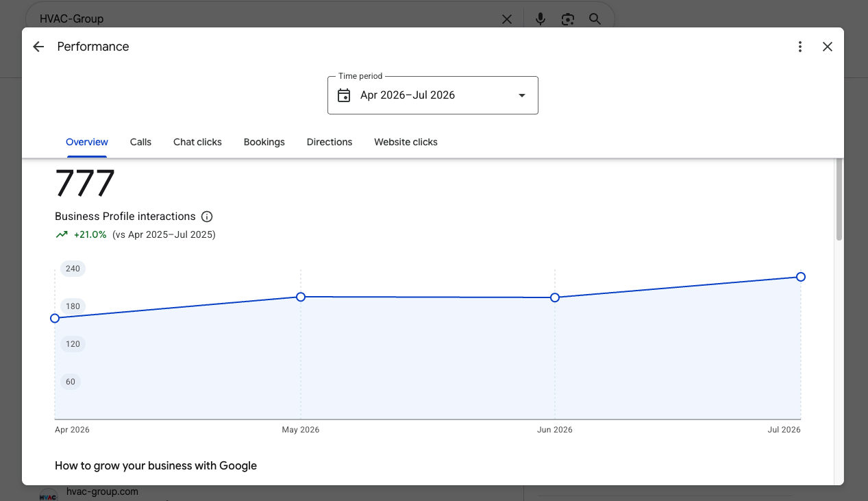Click the 120 y-axis label
Image resolution: width=868 pixels, height=501 pixels.
pyautogui.click(x=73, y=344)
